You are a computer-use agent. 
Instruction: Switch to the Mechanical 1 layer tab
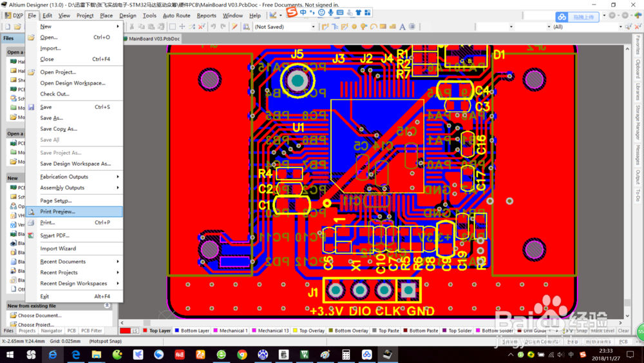coord(231,331)
